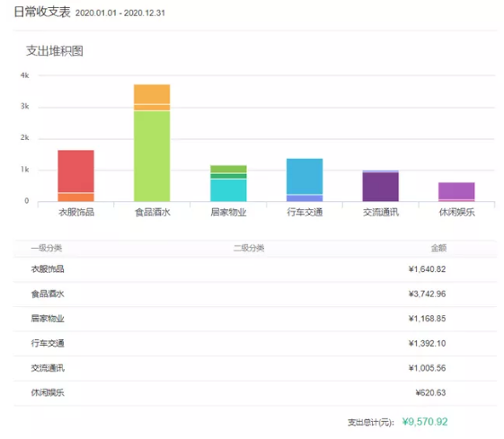The image size is (504, 439).
Task: Open the 衣服饰品 table row
Action: 255,269
